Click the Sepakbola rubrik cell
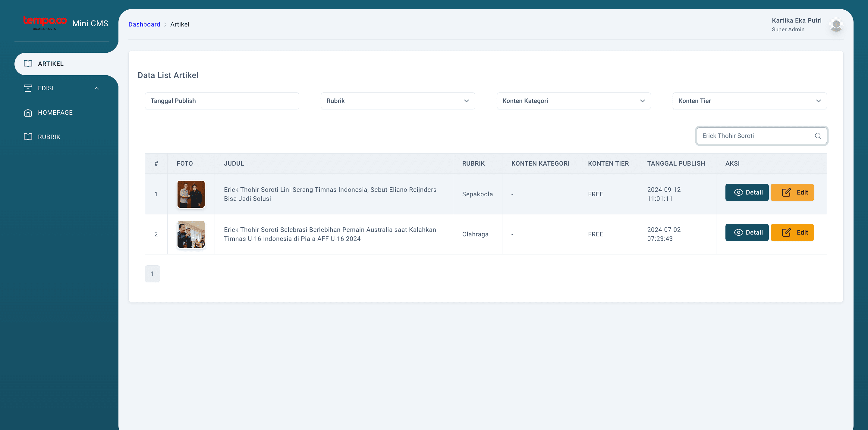 [477, 194]
